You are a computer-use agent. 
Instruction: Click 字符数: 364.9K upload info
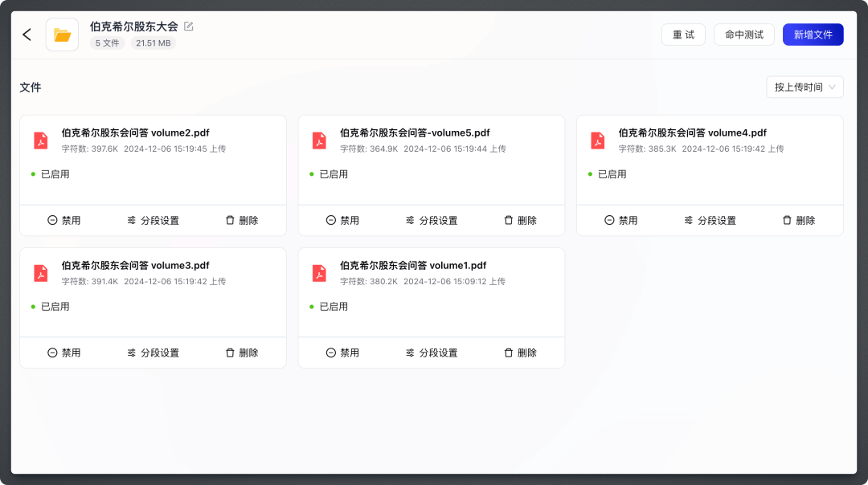click(423, 149)
